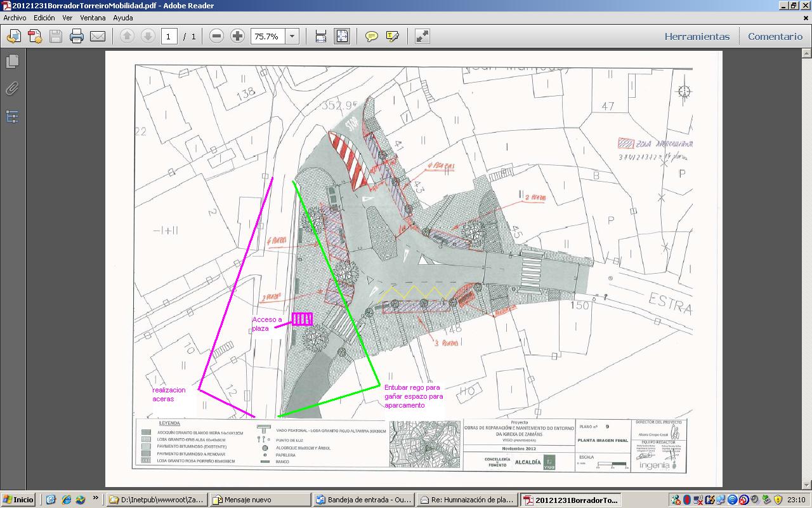Open the Herramientas pane
The width and height of the screenshot is (812, 508).
pos(697,36)
